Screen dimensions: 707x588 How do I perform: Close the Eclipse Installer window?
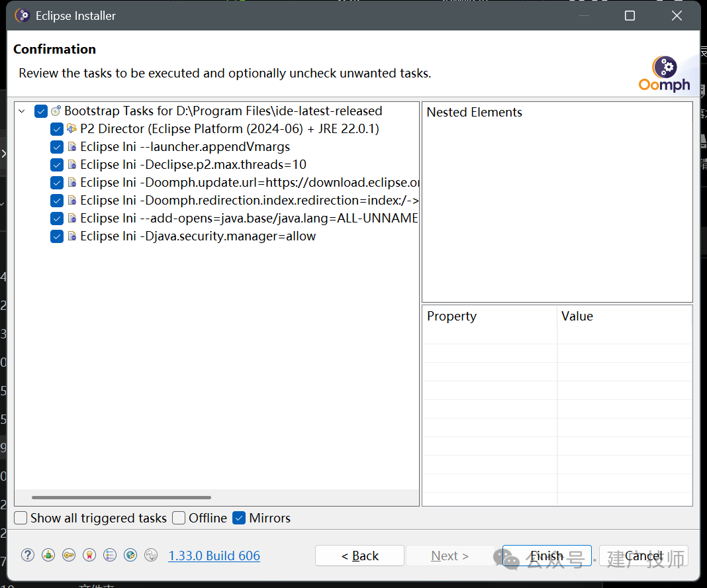[x=677, y=16]
